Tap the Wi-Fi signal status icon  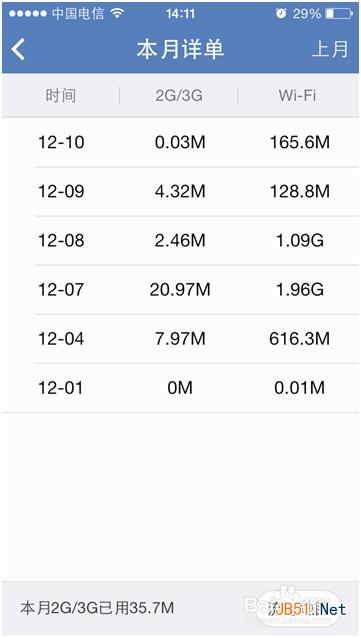pos(117,14)
